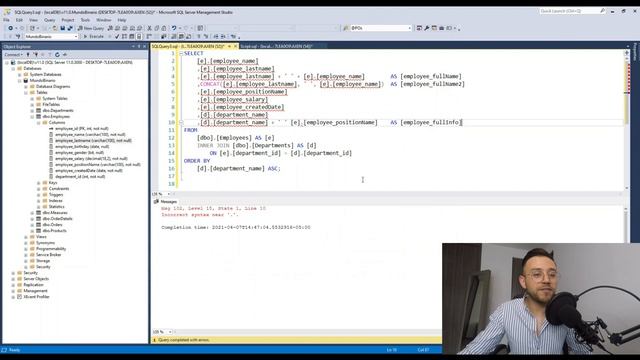Expand the Security node under server
The height and width of the screenshot is (360, 640).
point(13,273)
